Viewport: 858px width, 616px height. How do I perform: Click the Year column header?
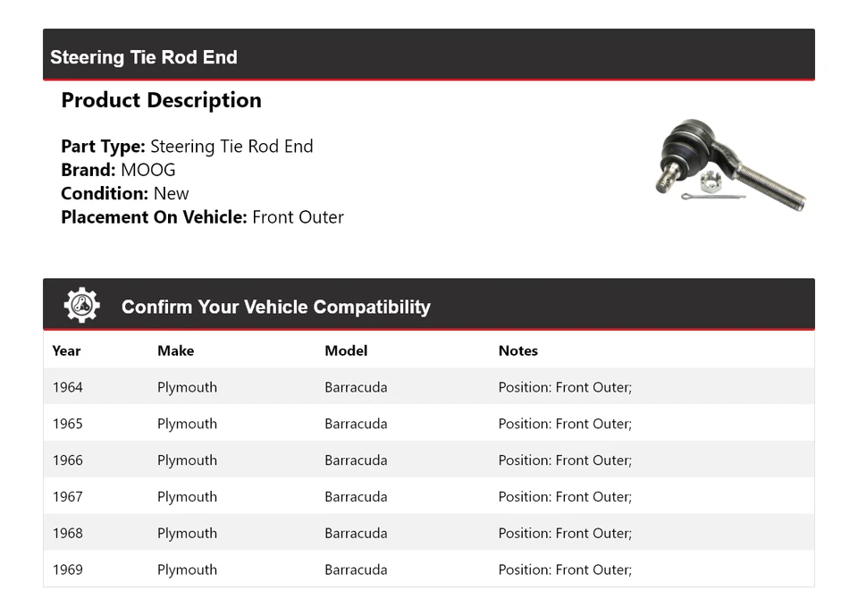[66, 350]
